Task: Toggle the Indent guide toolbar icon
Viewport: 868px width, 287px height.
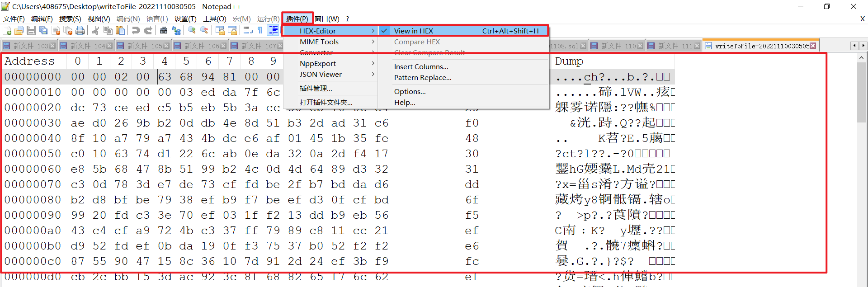Action: [273, 30]
